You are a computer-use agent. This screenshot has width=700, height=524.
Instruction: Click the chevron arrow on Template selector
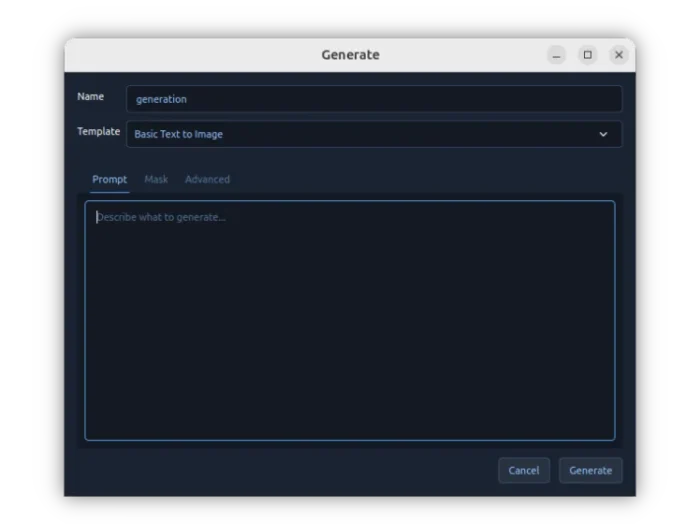coord(603,134)
